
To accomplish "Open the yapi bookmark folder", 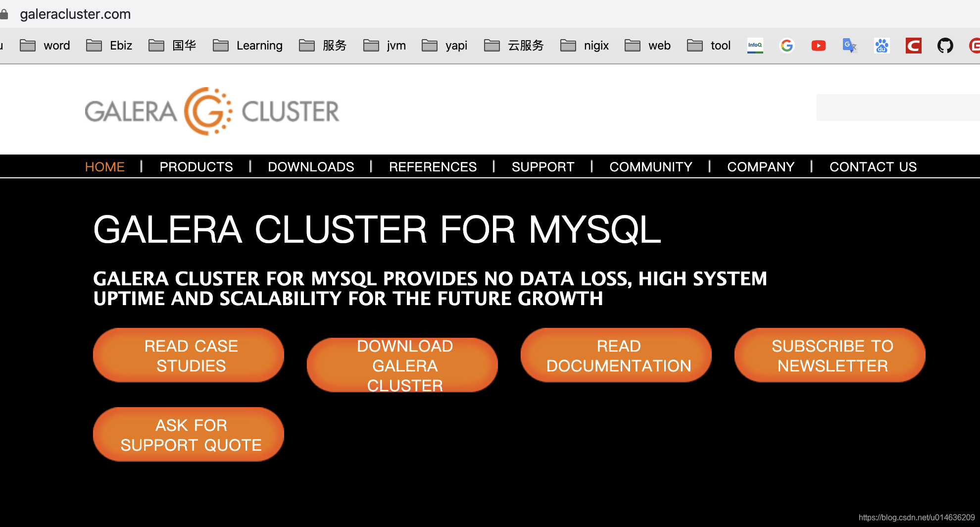I will [444, 46].
